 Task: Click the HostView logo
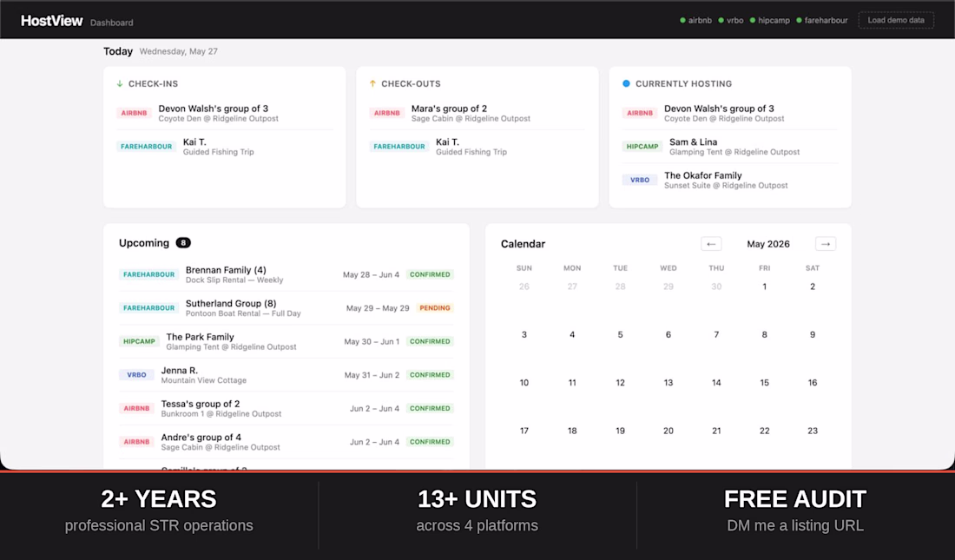pos(52,21)
